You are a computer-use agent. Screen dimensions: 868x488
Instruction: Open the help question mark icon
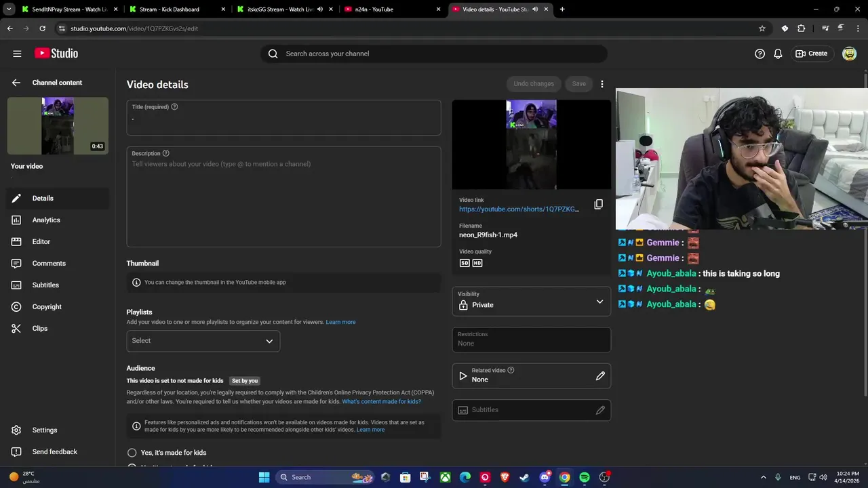click(x=759, y=54)
